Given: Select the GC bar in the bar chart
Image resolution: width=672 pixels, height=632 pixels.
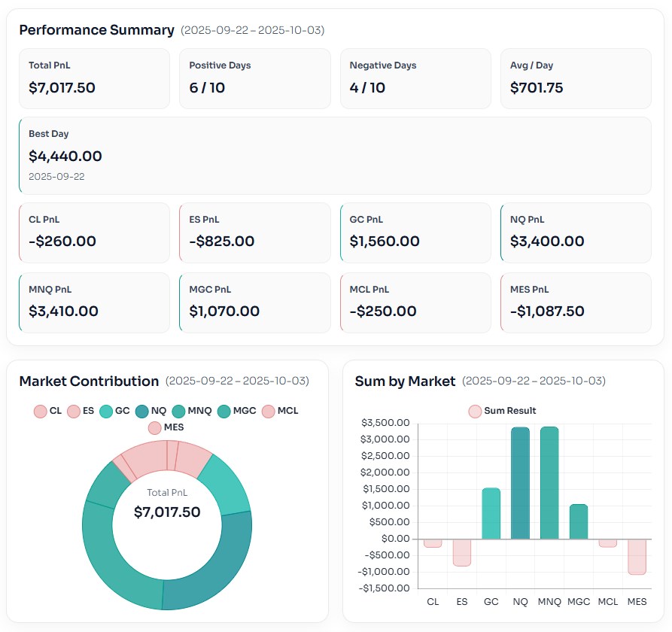Looking at the screenshot, I should (491, 513).
